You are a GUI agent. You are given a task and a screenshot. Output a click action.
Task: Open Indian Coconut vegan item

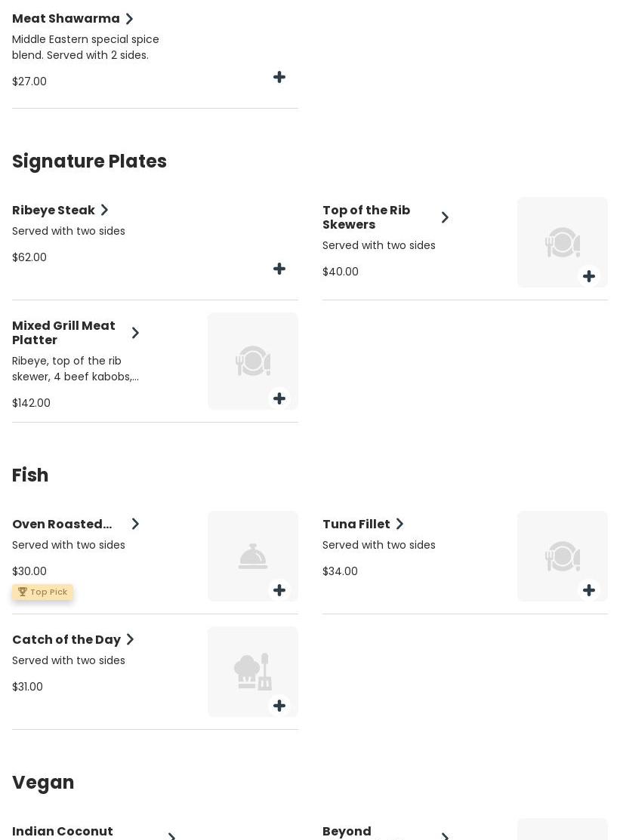(x=63, y=832)
